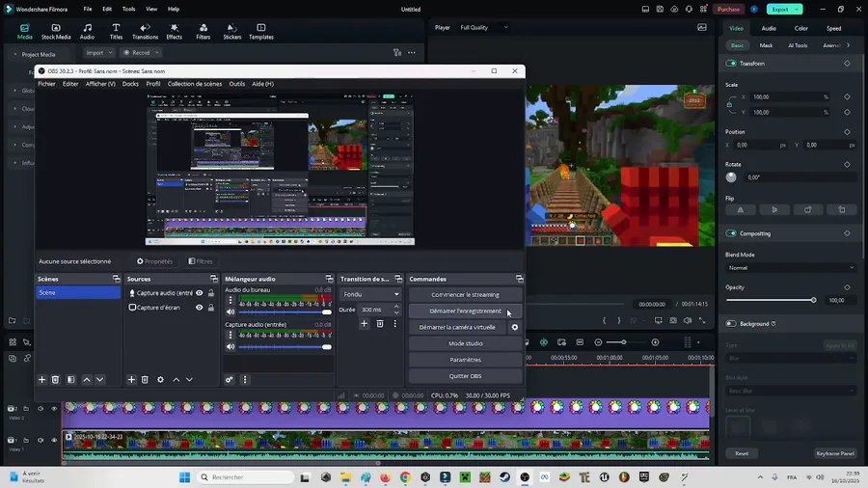Enable Background switch in Filmora
The image size is (868, 488).
(x=731, y=324)
